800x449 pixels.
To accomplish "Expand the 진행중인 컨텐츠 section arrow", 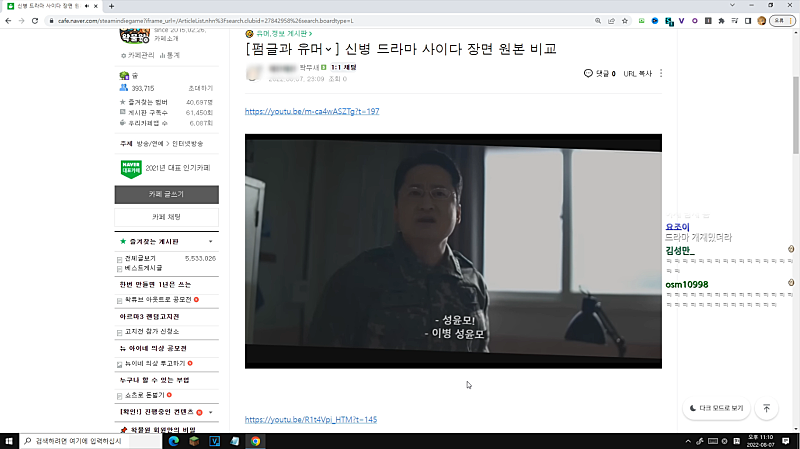I will click(211, 412).
